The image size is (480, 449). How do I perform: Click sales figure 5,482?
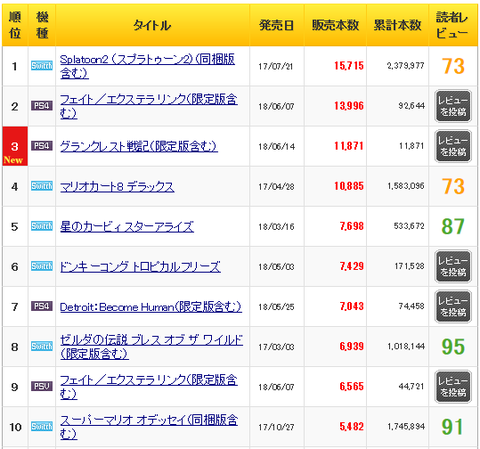(352, 426)
